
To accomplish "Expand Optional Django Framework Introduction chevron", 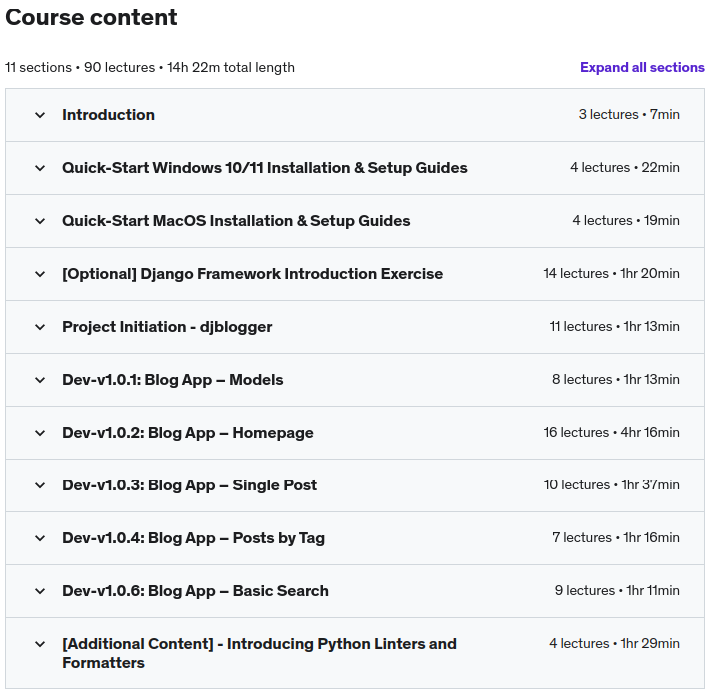I will (40, 274).
